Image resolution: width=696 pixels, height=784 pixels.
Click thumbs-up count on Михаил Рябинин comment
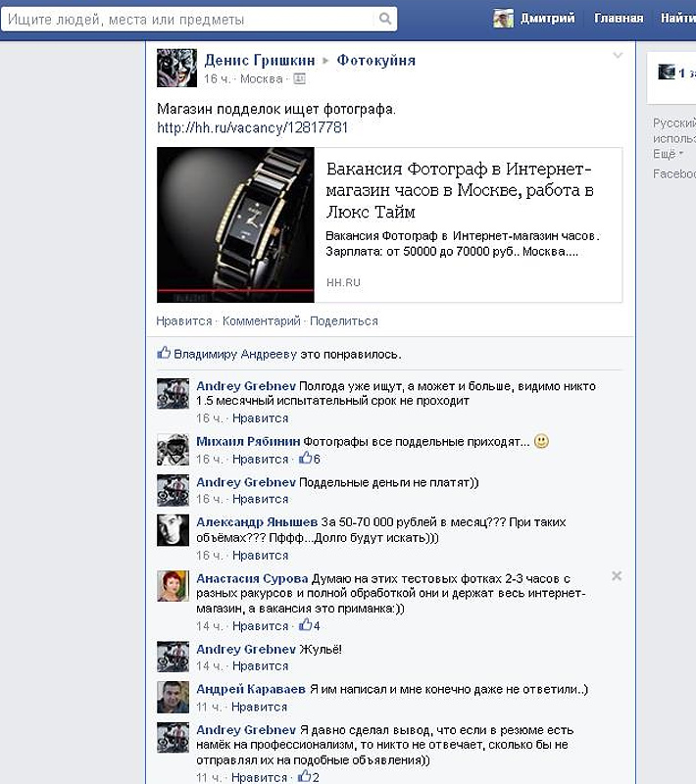[x=310, y=459]
